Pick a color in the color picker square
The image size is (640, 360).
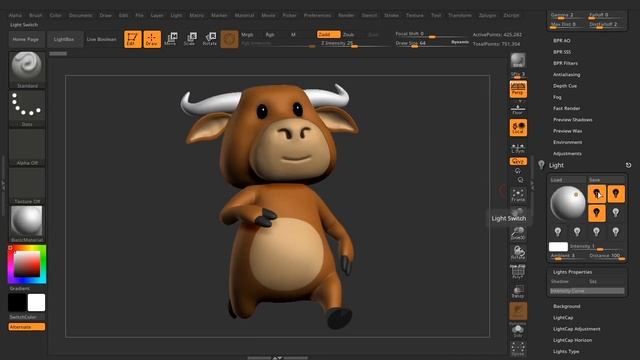(27, 264)
